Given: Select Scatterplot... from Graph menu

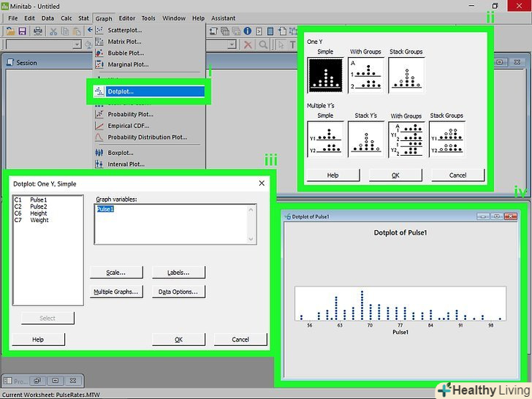Looking at the screenshot, I should (149, 30).
